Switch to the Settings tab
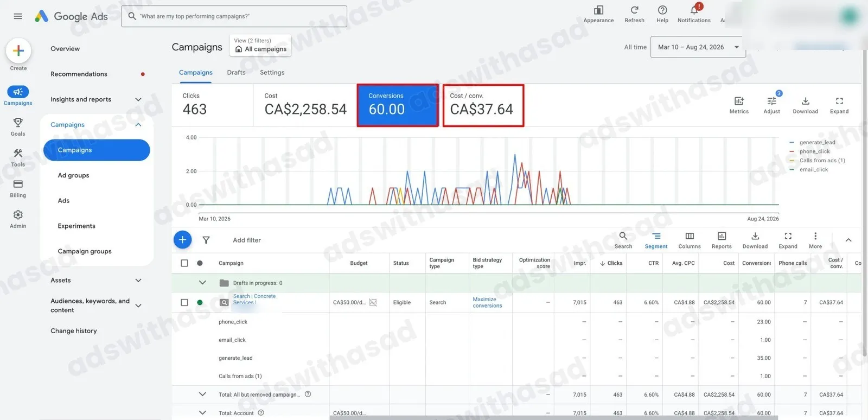Image resolution: width=868 pixels, height=420 pixels. click(272, 73)
